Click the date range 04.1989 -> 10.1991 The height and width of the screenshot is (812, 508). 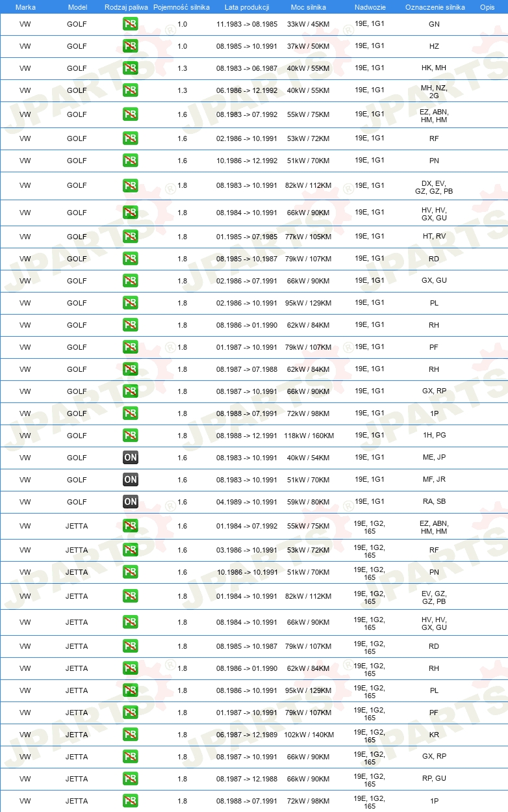click(247, 502)
